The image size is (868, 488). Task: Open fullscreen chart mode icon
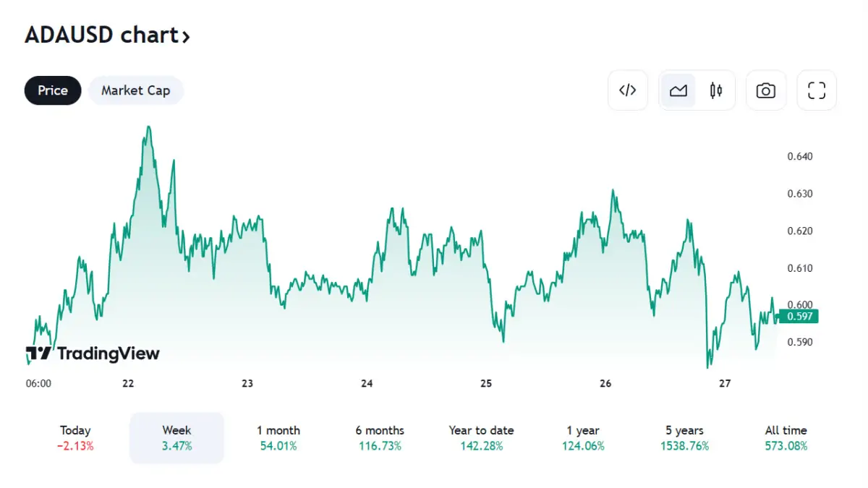click(817, 90)
